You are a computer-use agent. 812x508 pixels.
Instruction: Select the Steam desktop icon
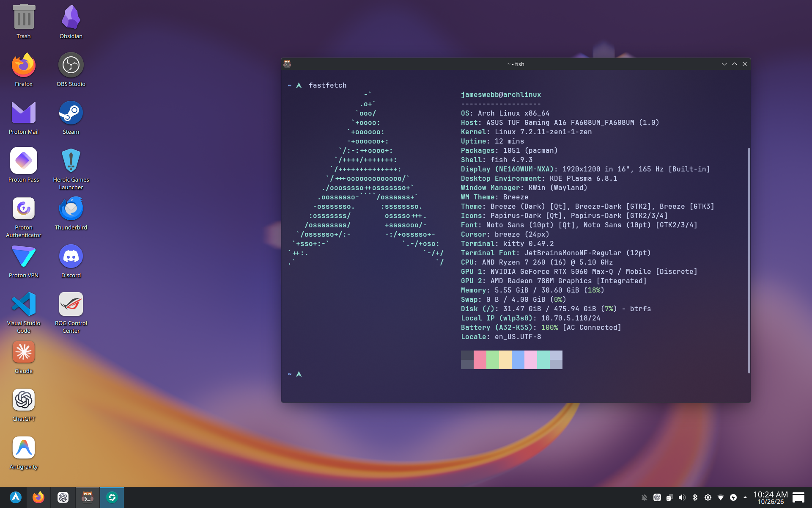tap(71, 117)
